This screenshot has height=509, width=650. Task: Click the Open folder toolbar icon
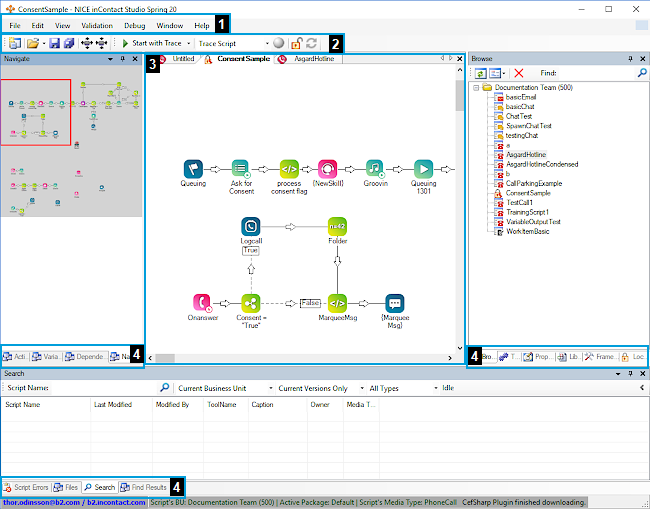(x=33, y=44)
